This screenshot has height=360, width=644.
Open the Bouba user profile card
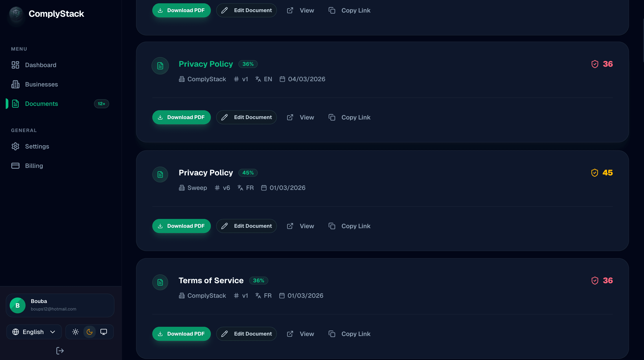(60, 305)
